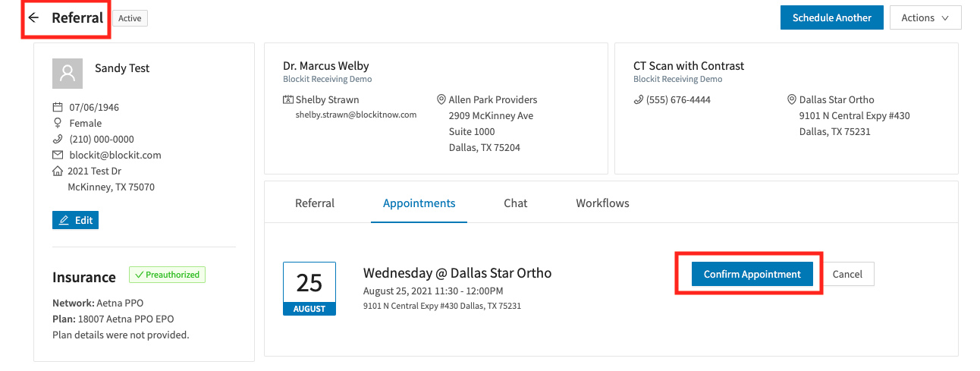This screenshot has height=371, width=980.
Task: Click the contact card icon beside Shelby Strawn
Action: coord(288,99)
